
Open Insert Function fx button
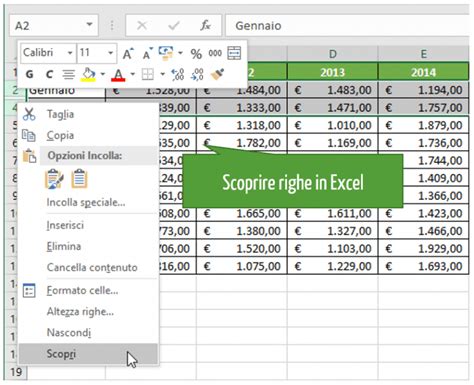[205, 25]
